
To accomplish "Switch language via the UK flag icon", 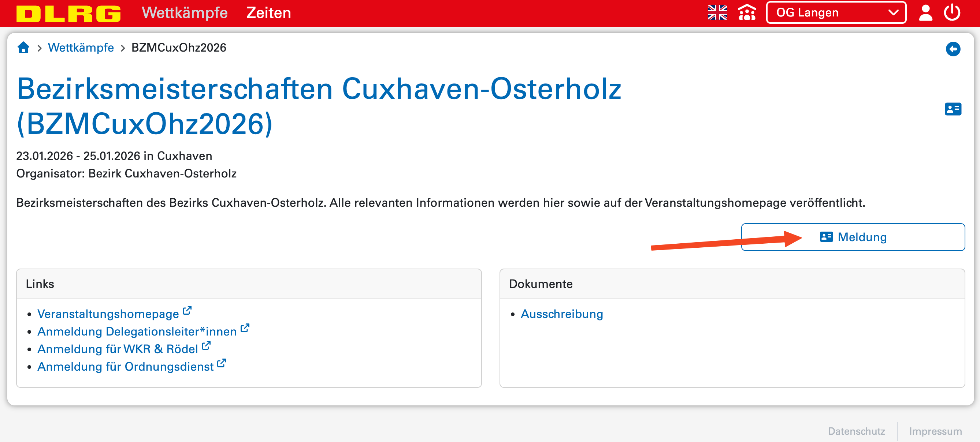I will (717, 12).
